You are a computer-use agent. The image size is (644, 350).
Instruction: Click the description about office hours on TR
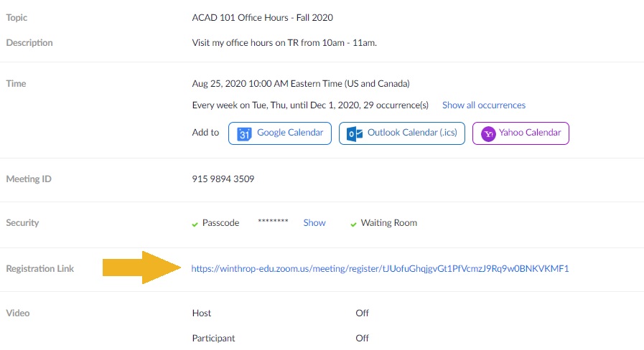[x=284, y=42]
